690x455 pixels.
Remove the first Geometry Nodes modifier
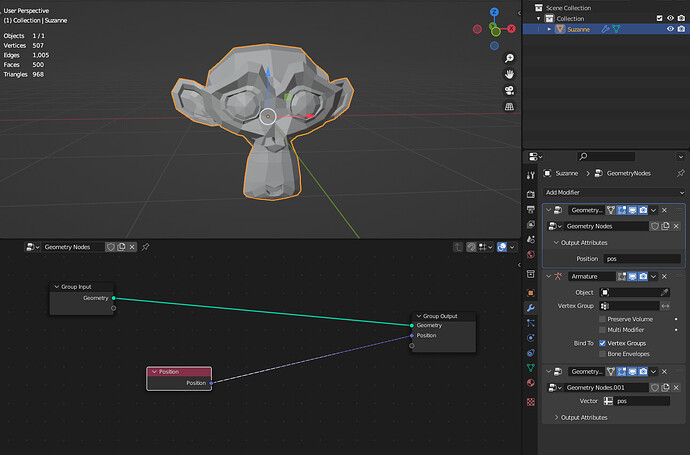point(664,210)
